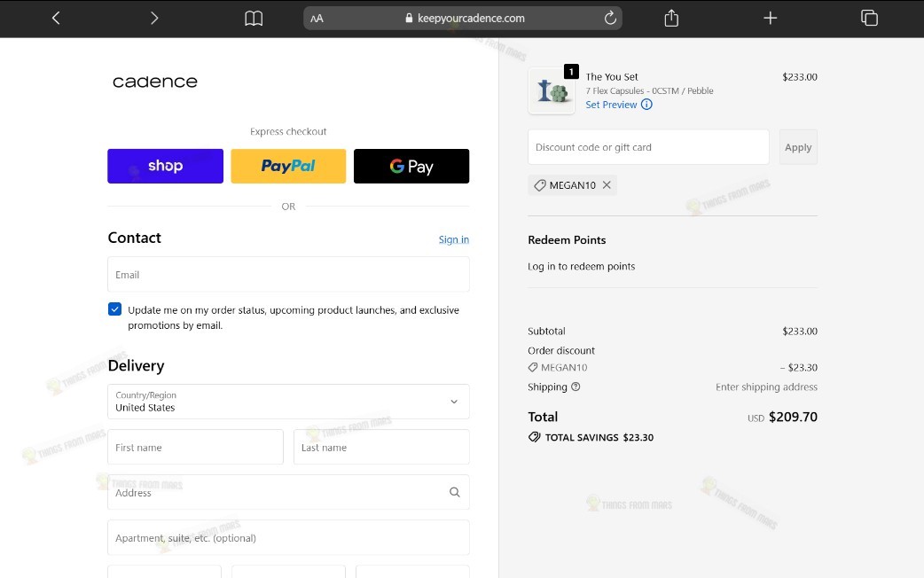This screenshot has width=924, height=578.
Task: Click the subtotal value "$233.00"
Action: pos(800,332)
